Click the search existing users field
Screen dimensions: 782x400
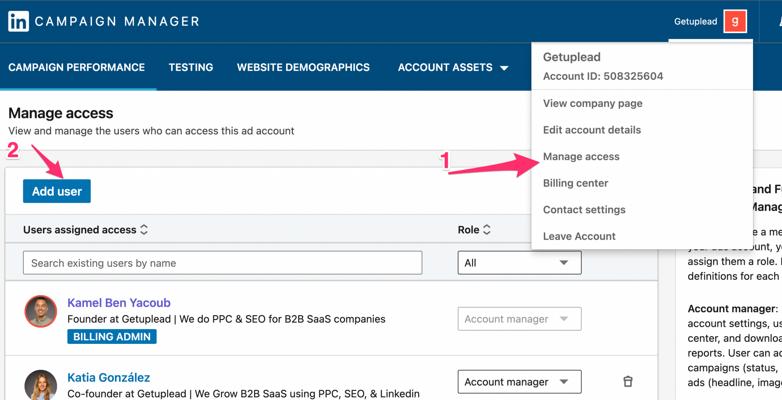coord(222,263)
